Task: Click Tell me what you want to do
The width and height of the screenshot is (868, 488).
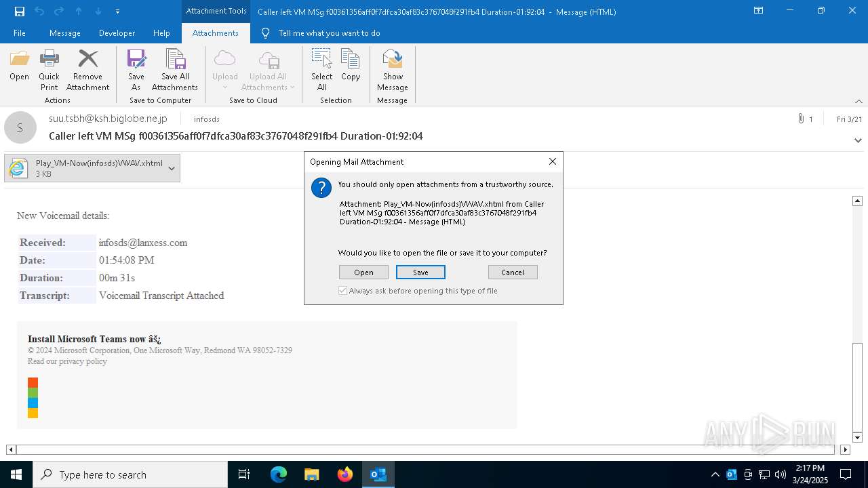Action: tap(329, 33)
